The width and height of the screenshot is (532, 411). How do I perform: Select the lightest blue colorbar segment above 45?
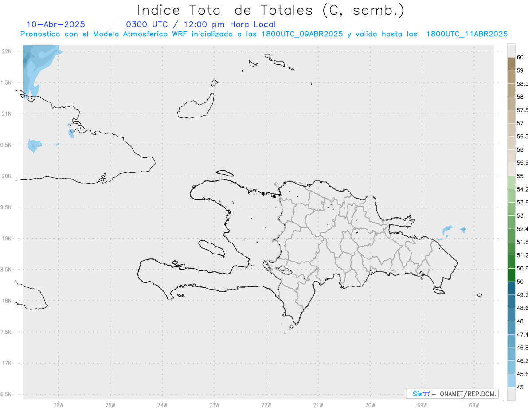click(x=511, y=380)
